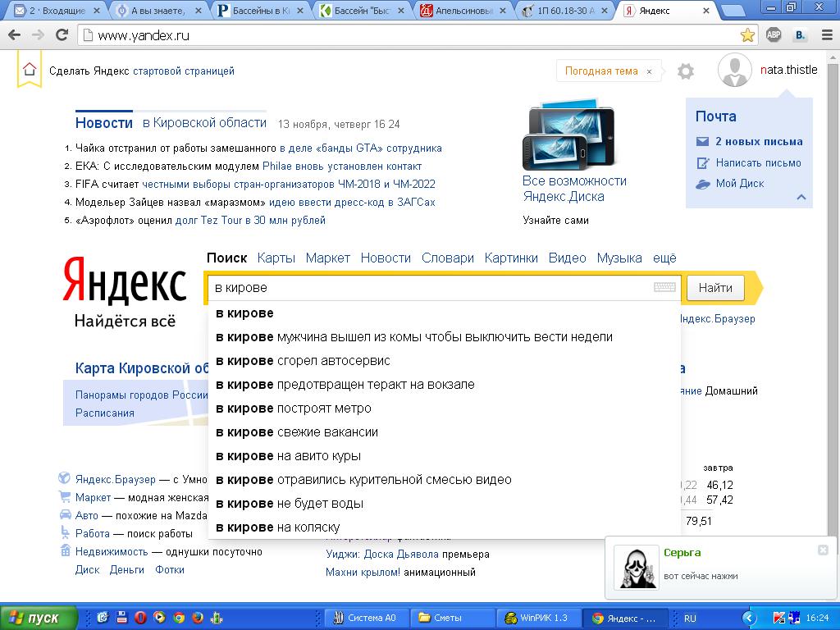The image size is (840, 630).
Task: Bookmark page with the star icon
Action: pyautogui.click(x=747, y=35)
